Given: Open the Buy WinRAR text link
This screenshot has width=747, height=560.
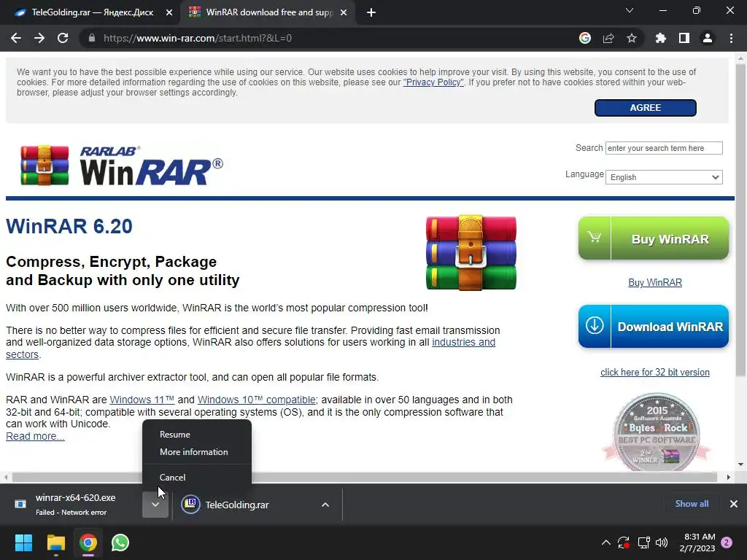Looking at the screenshot, I should [655, 282].
